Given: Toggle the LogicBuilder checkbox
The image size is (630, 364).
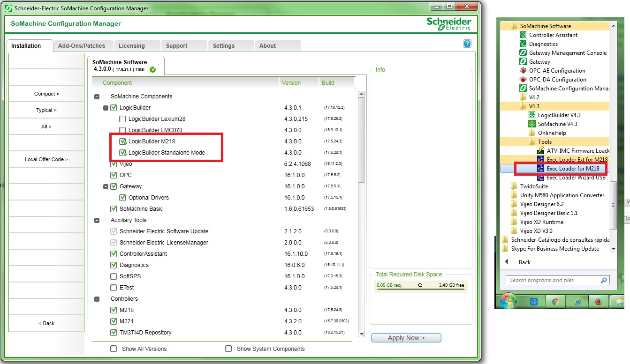Looking at the screenshot, I should (114, 108).
